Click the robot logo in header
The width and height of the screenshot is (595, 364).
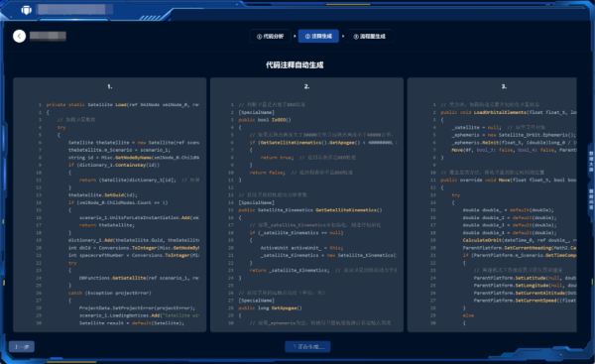tap(26, 10)
